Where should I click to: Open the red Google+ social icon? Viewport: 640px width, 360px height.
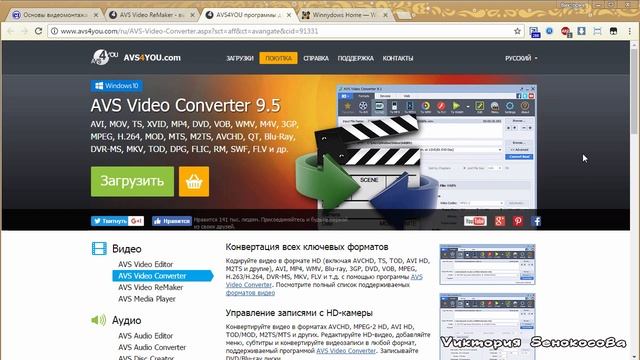click(500, 221)
